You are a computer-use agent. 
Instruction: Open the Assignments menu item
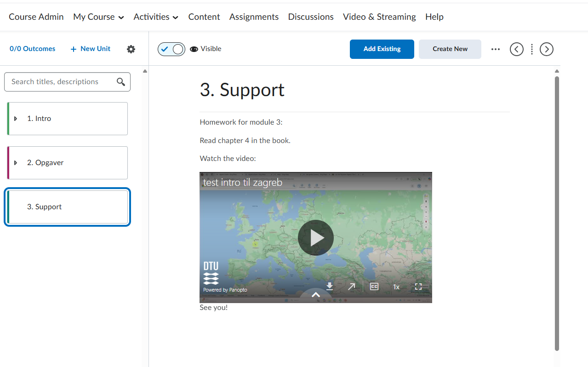[254, 17]
